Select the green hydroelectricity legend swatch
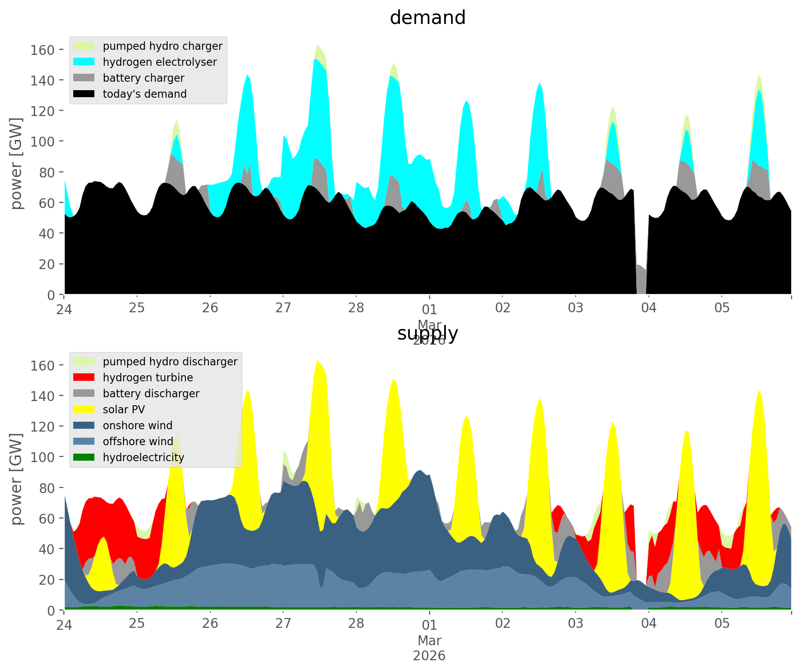The image size is (801, 672). coord(84,457)
